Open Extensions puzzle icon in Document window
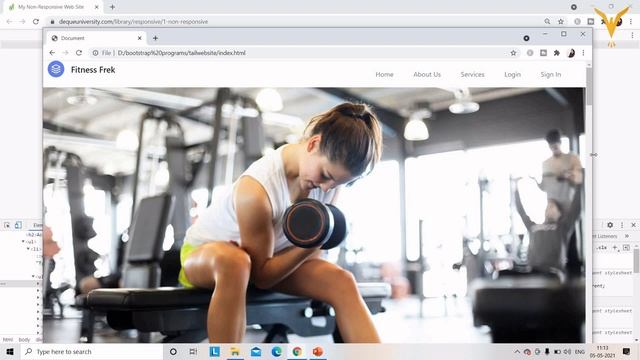This screenshot has width=640, height=360. tap(557, 53)
